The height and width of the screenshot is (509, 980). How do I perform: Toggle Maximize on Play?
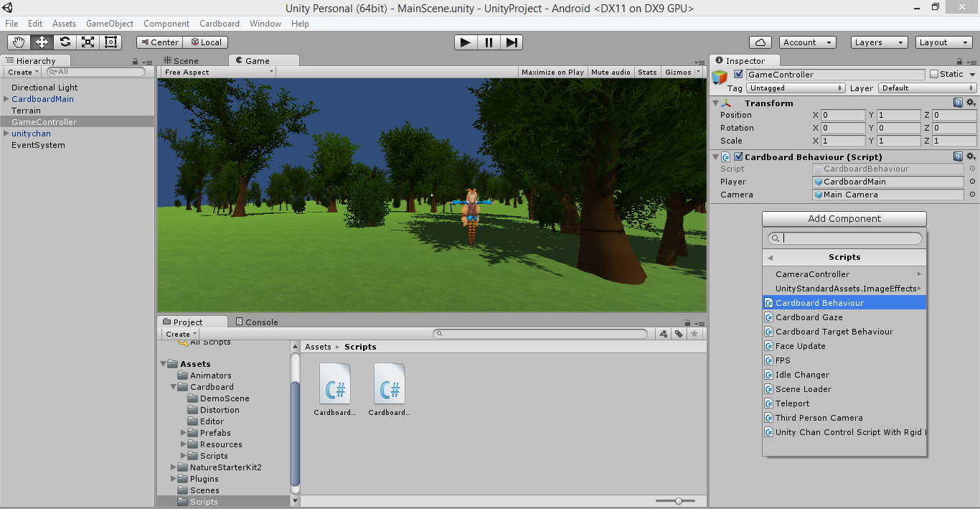(x=552, y=72)
